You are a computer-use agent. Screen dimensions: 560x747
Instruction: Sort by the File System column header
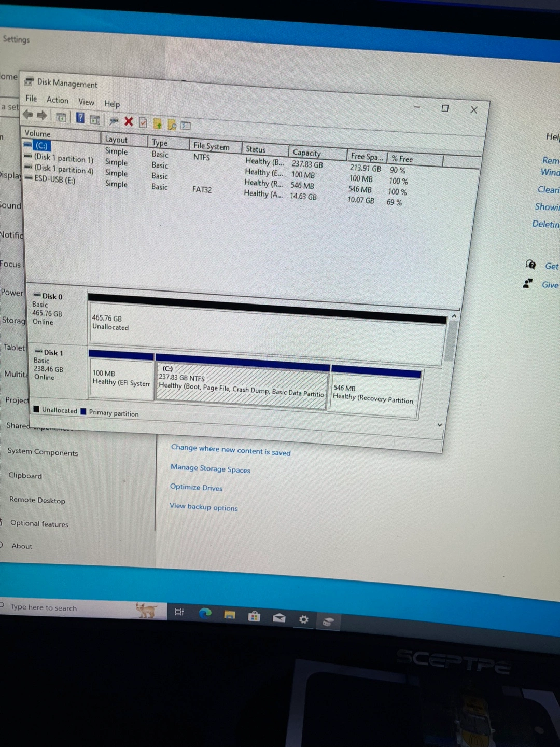click(x=215, y=146)
